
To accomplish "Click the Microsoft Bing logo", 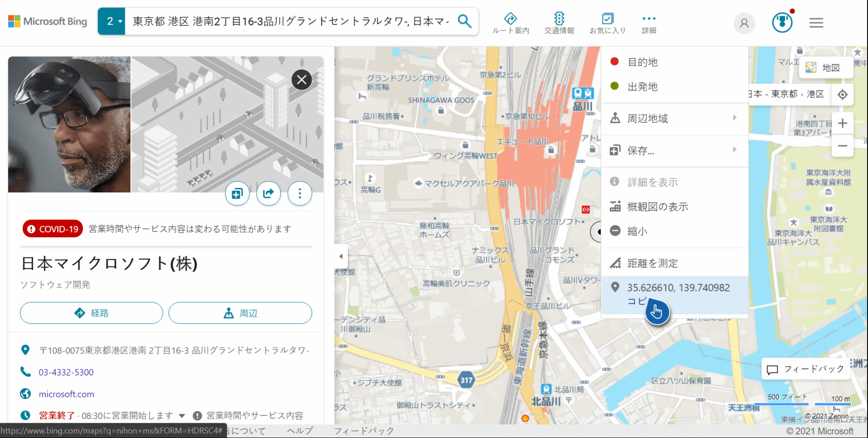I will pos(47,21).
